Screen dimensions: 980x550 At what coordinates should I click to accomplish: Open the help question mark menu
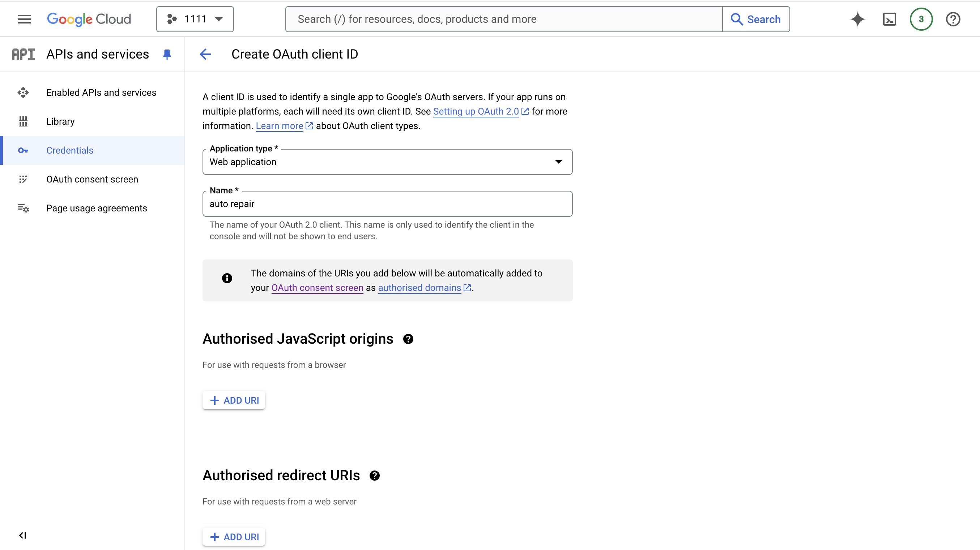click(x=953, y=19)
